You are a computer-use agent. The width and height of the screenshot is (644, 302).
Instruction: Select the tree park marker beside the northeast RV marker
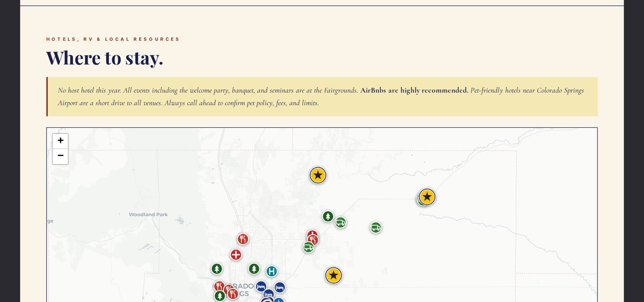(328, 217)
